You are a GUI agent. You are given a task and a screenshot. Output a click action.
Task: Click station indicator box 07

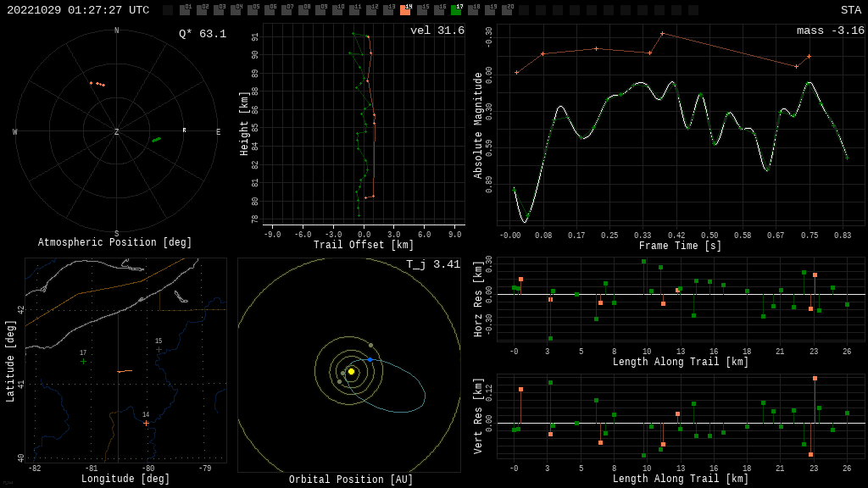click(287, 10)
